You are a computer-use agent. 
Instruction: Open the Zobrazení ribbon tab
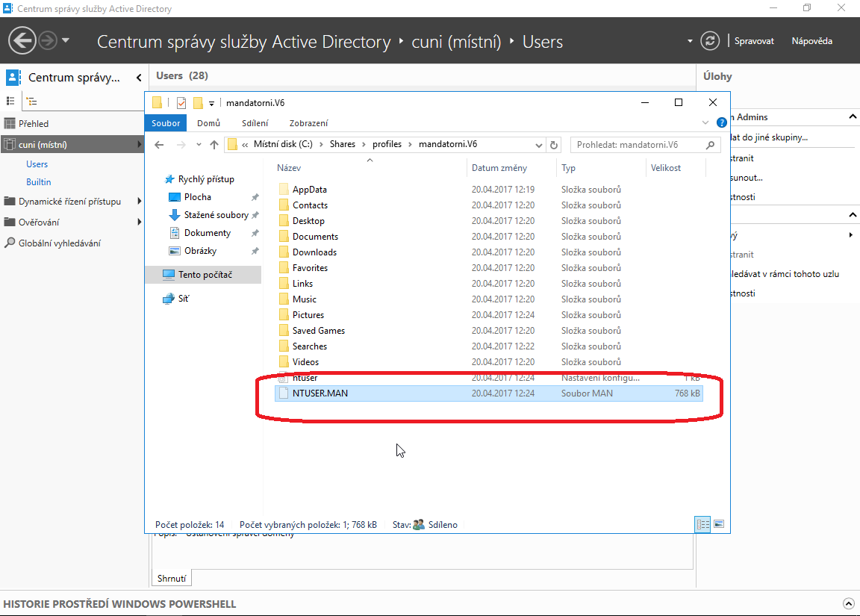309,123
